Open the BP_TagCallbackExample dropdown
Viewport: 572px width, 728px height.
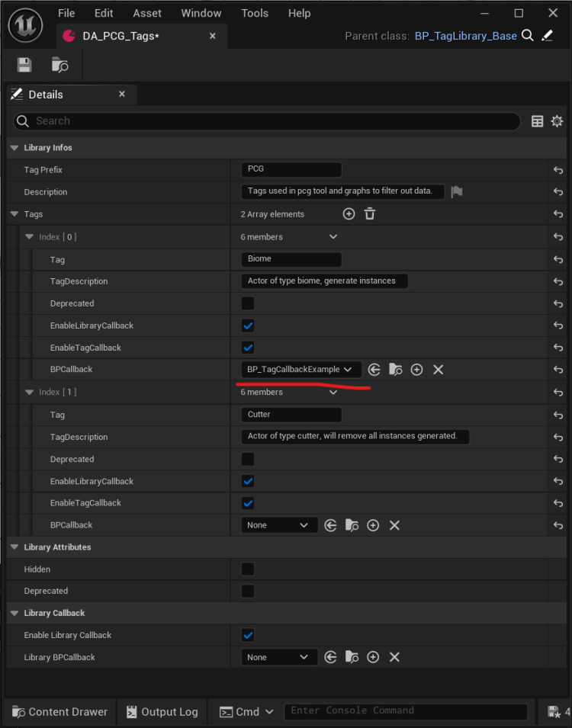300,369
